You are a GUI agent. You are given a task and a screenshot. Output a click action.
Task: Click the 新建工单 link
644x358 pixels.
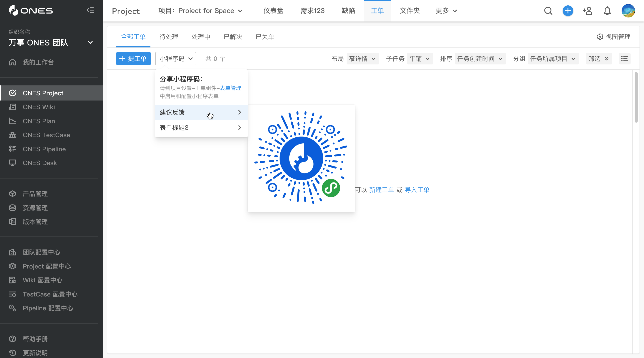[x=381, y=190]
